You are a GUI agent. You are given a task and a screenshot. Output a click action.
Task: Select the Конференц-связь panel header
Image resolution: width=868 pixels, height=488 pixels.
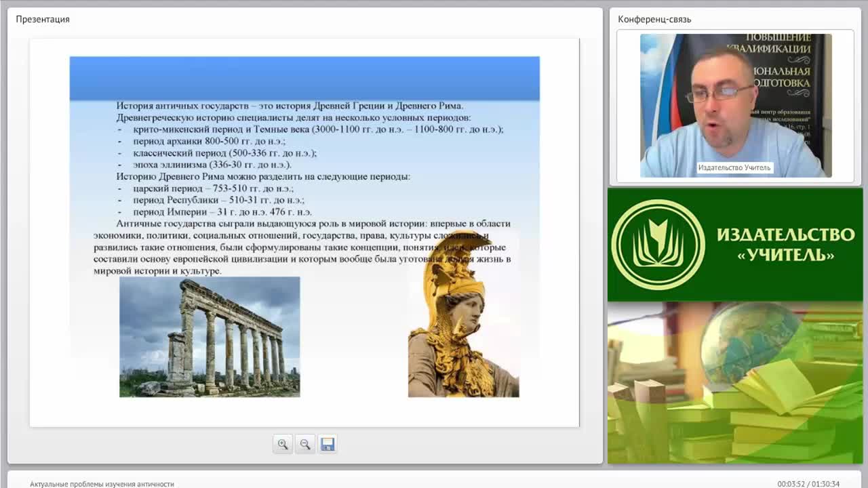click(654, 19)
